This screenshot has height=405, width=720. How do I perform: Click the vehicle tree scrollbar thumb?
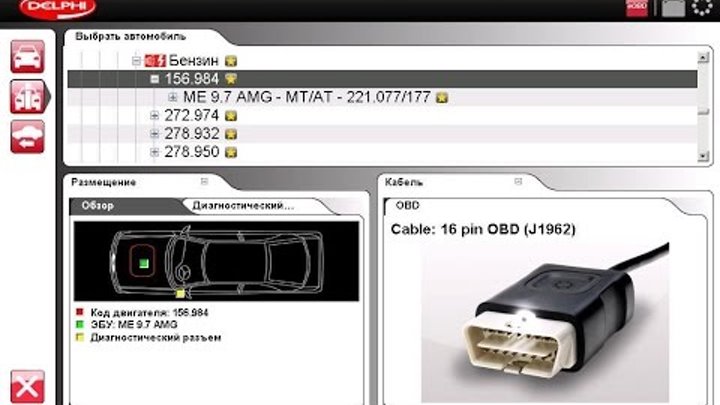[x=703, y=112]
